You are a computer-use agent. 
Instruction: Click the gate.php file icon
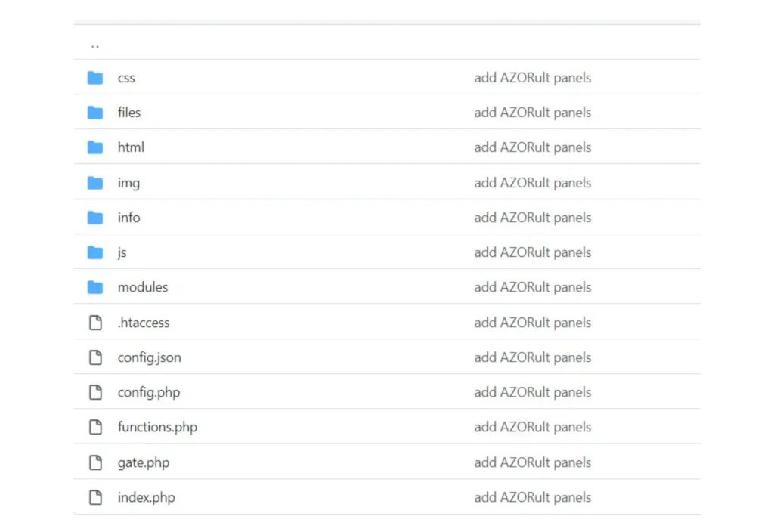96,462
